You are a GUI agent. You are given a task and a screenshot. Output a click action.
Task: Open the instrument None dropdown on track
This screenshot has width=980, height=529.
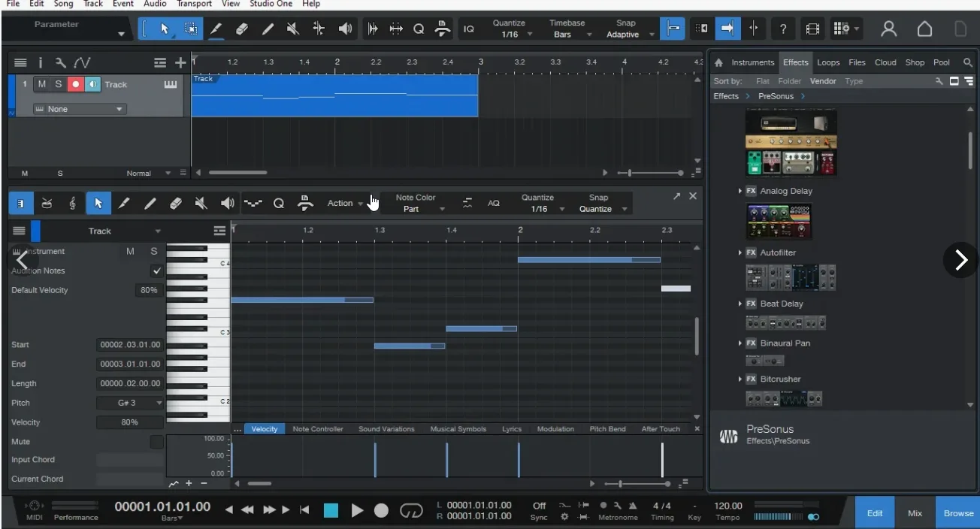tap(79, 110)
